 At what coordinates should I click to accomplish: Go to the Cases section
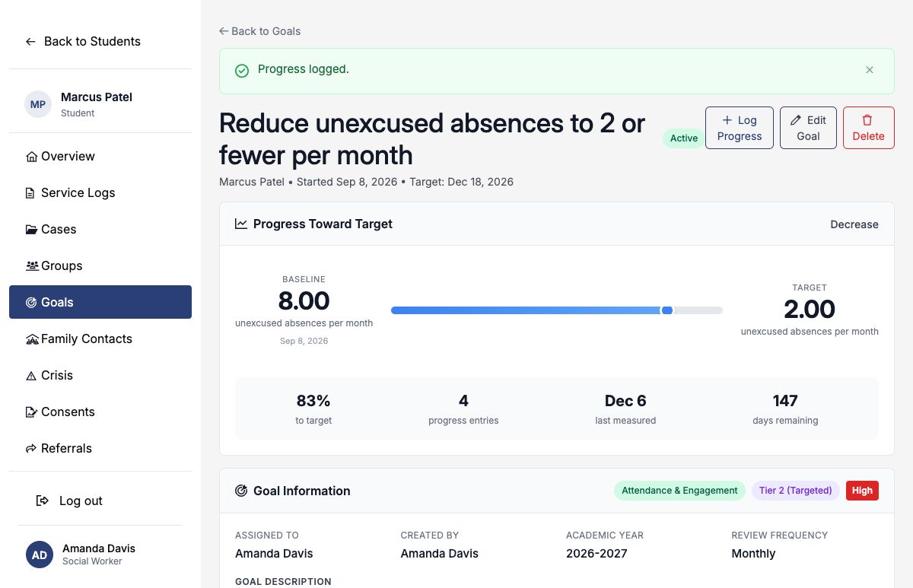[100, 229]
